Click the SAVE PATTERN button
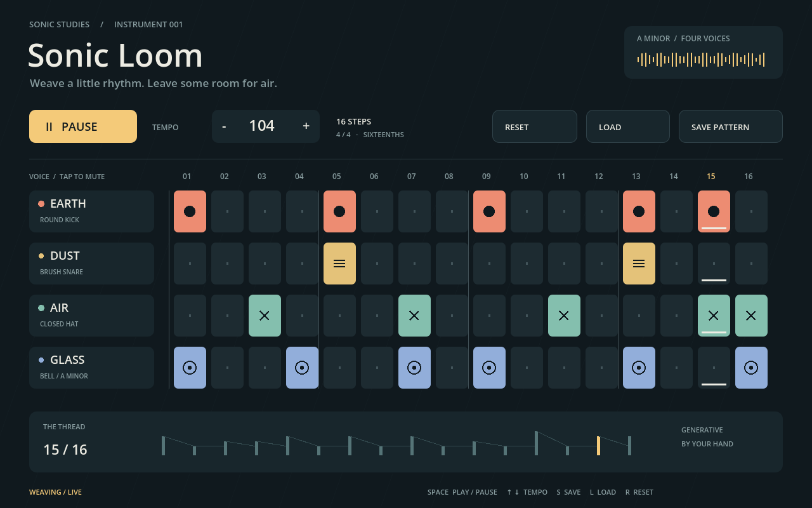 coord(731,126)
